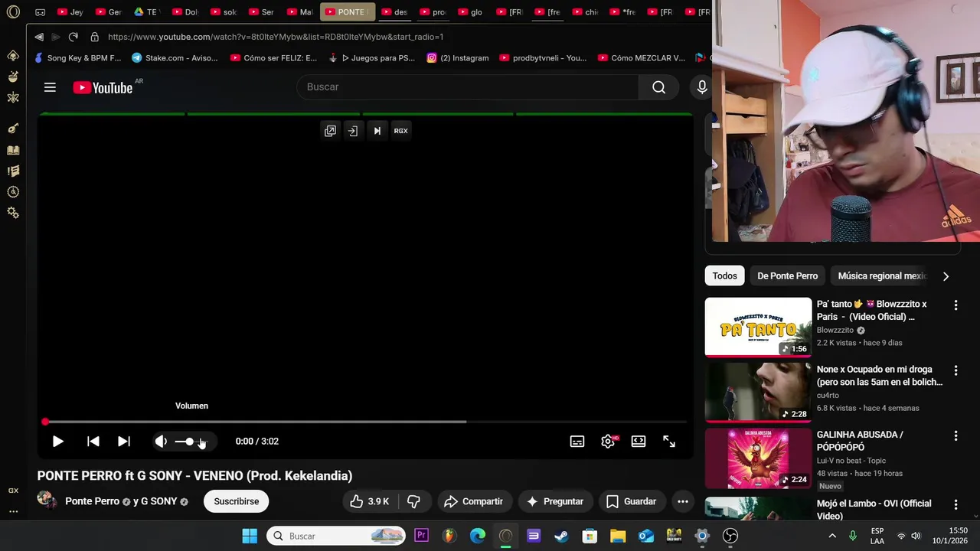Open the prodbytvneli YouTube bookmark

click(543, 57)
